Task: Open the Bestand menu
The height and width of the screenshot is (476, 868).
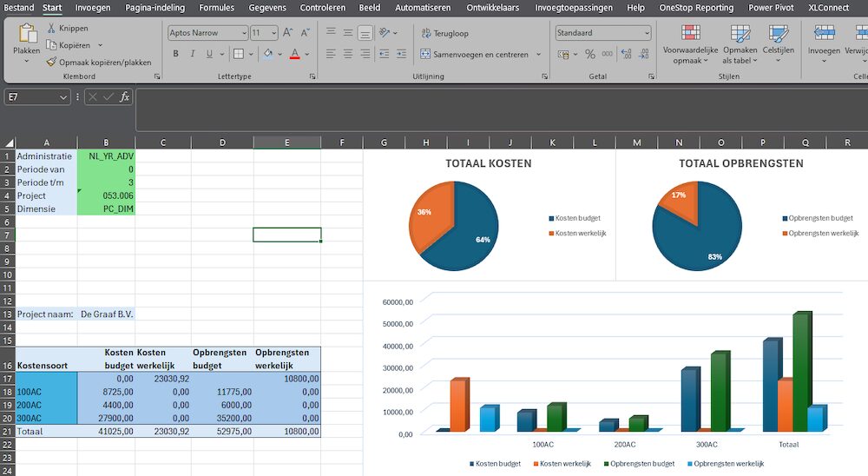Action: (x=19, y=7)
